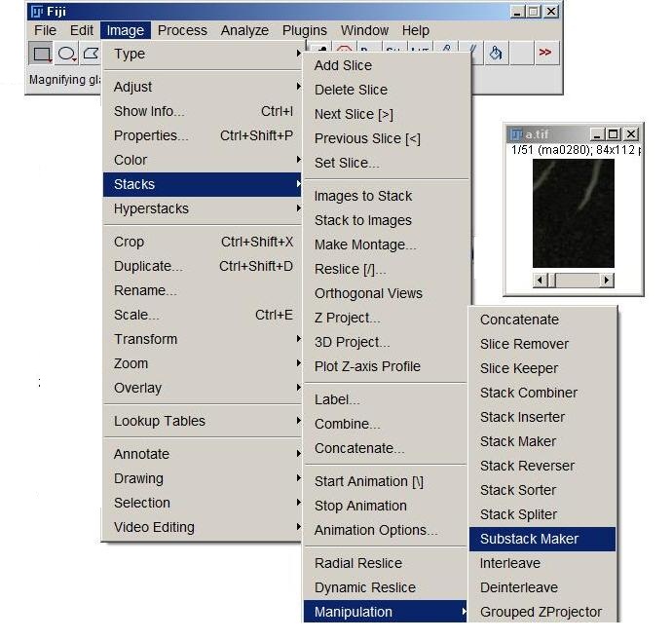Viewport: 672px width, 640px height.
Task: Expand the Hyperstacks submenu
Action: (203, 208)
